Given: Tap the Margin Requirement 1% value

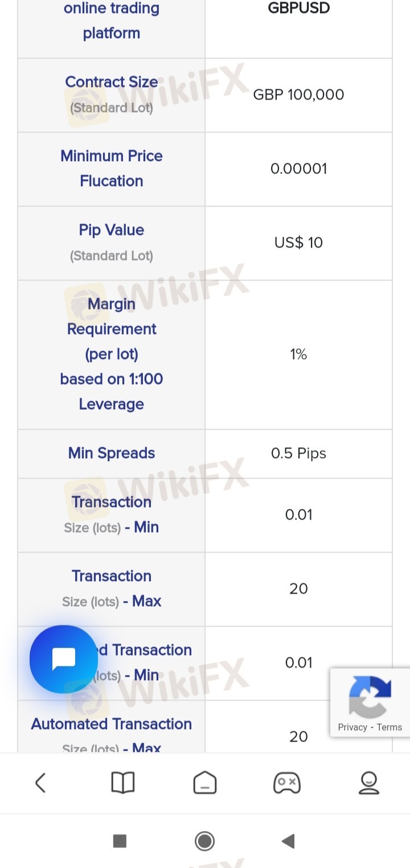Looking at the screenshot, I should tap(299, 354).
